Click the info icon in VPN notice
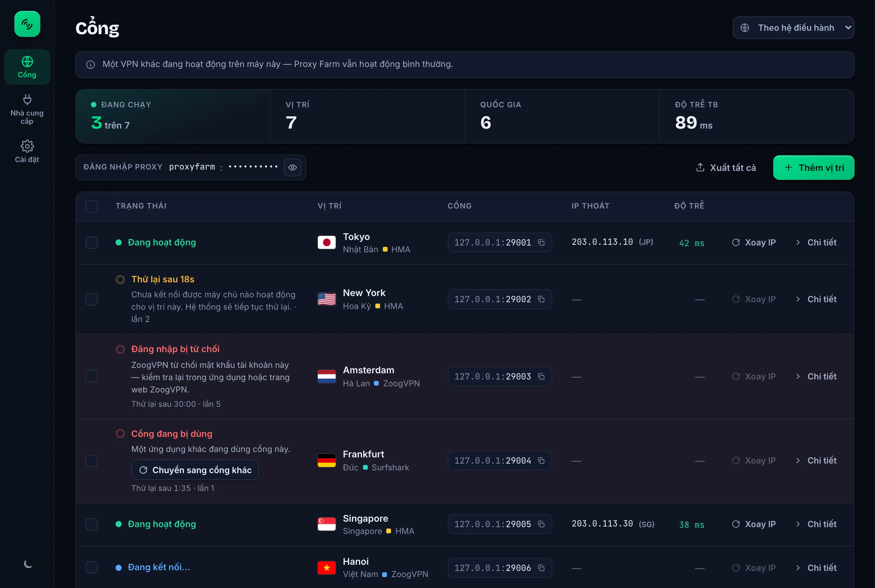The width and height of the screenshot is (875, 588). point(90,65)
